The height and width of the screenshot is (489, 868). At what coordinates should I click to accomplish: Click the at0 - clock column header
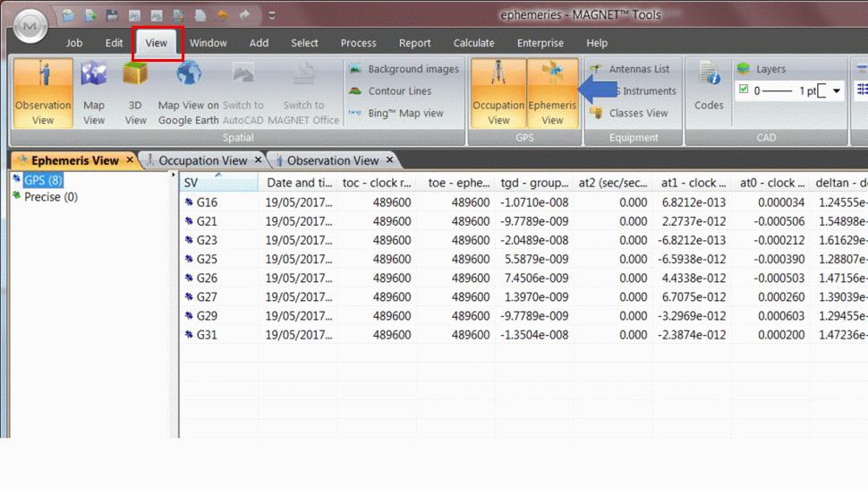coord(770,183)
